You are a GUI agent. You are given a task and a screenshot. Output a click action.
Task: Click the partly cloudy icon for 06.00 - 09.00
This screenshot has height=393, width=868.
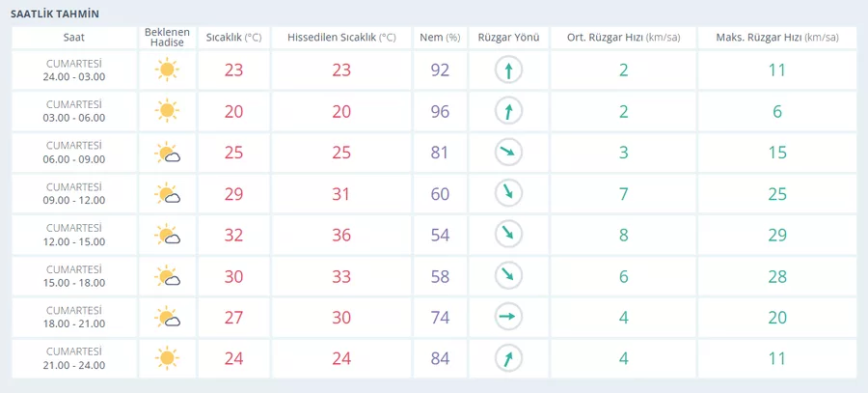tap(167, 153)
